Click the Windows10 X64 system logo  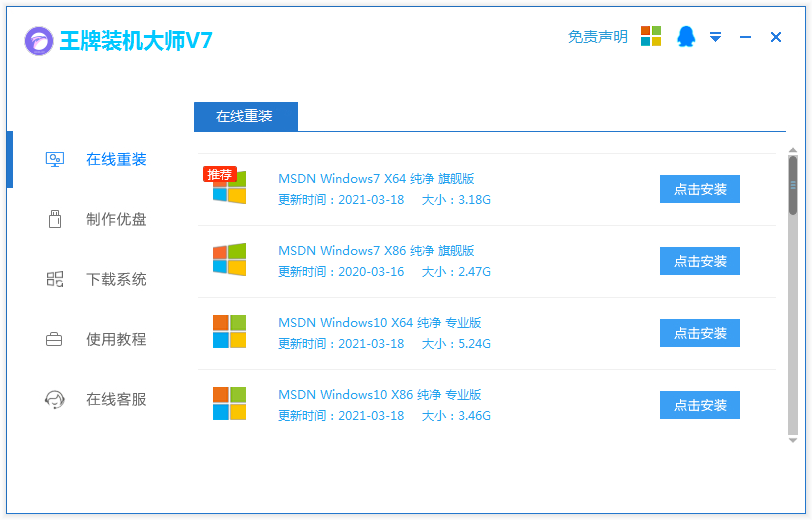point(229,331)
